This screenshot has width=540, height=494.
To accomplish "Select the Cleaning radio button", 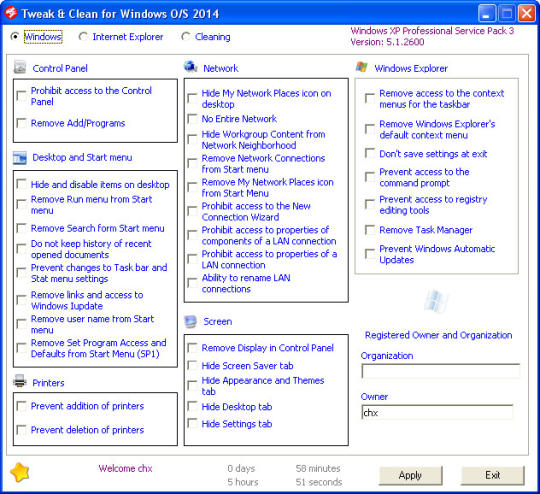I will (185, 36).
